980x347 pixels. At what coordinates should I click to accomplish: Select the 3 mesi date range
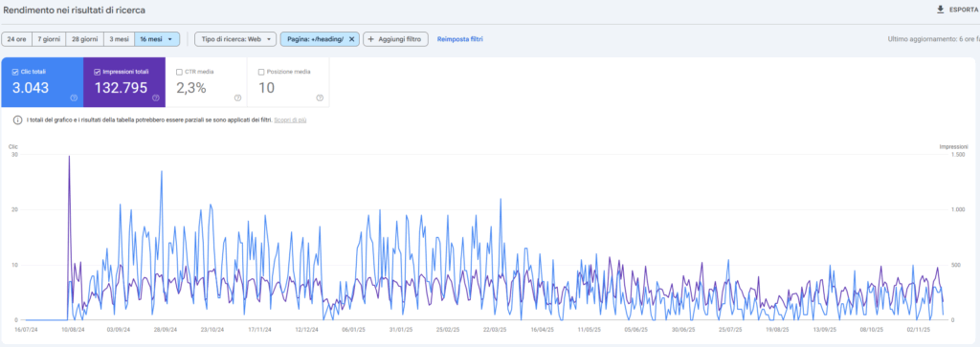(x=119, y=39)
